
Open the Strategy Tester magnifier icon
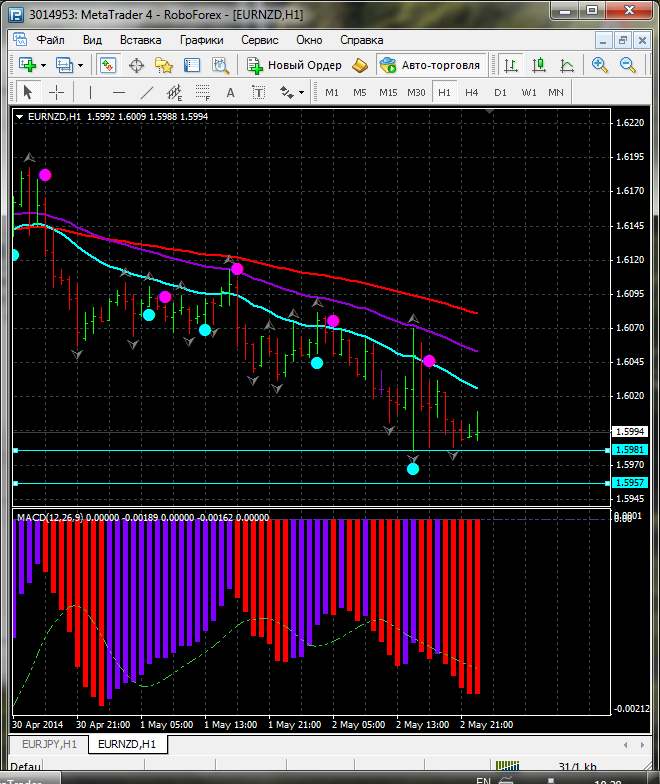click(220, 66)
